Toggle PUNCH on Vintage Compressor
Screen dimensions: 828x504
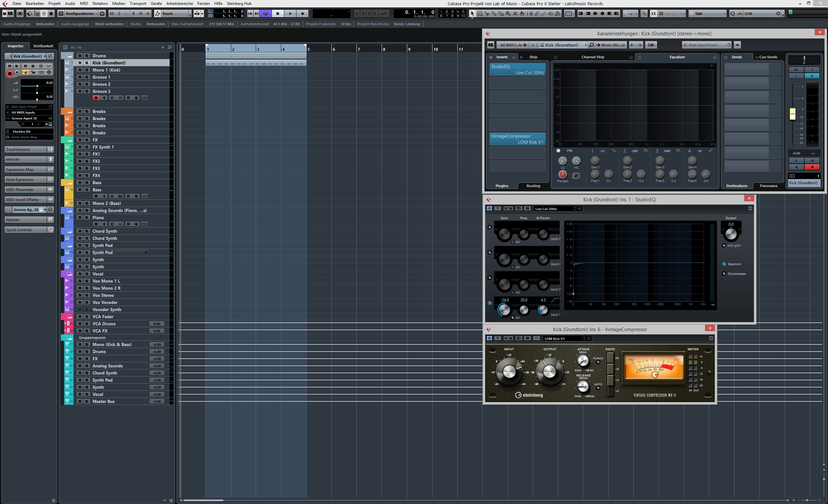click(x=598, y=362)
